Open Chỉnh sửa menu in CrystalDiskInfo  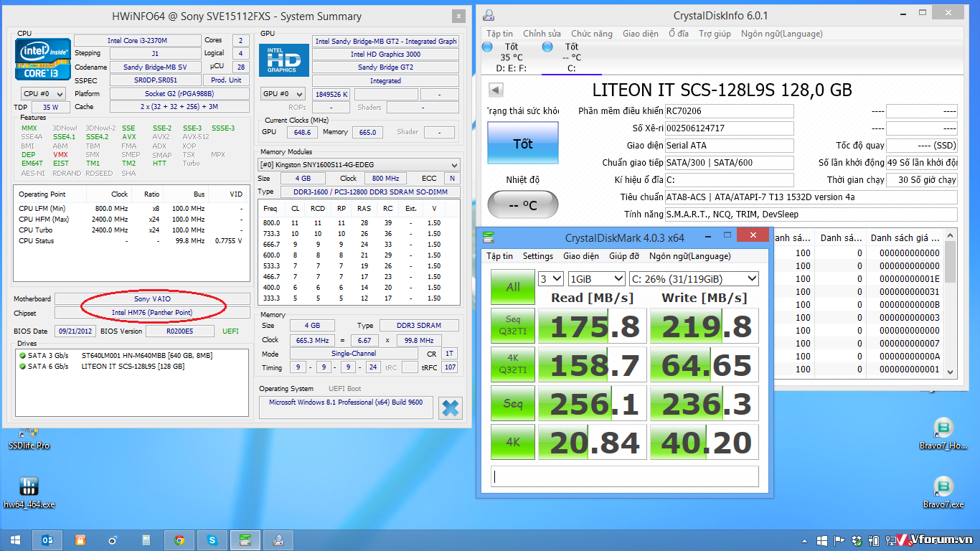[x=542, y=34]
